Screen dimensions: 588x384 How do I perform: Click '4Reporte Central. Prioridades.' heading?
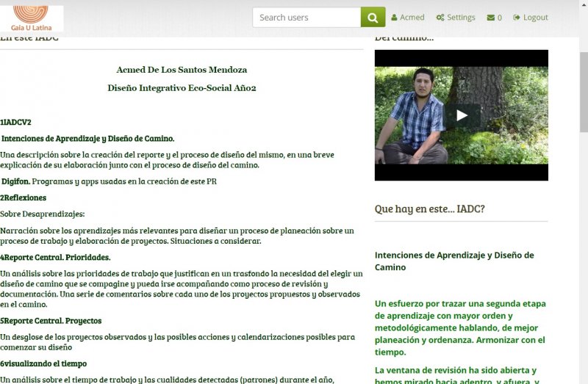coord(55,258)
